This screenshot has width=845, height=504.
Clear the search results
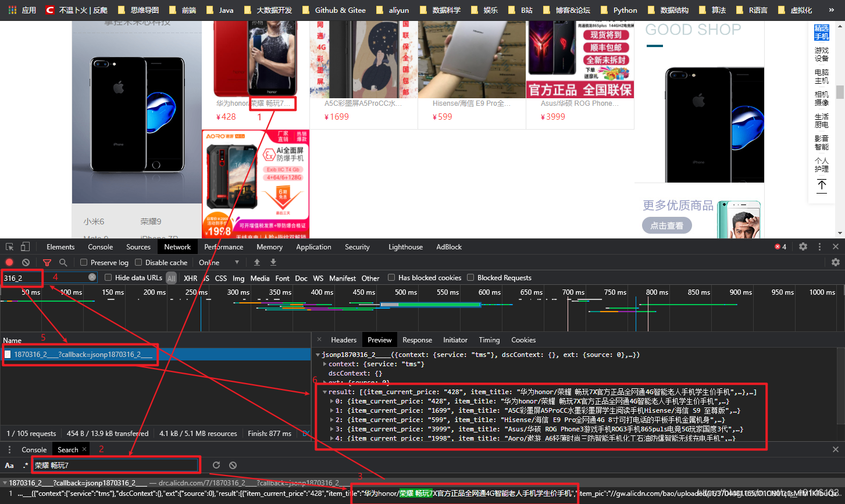click(233, 465)
